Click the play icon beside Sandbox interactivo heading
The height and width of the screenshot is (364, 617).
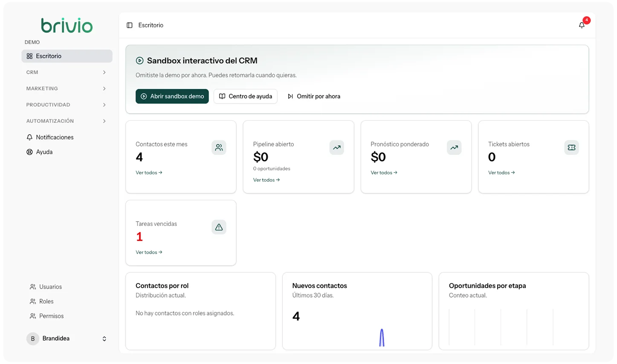click(139, 61)
